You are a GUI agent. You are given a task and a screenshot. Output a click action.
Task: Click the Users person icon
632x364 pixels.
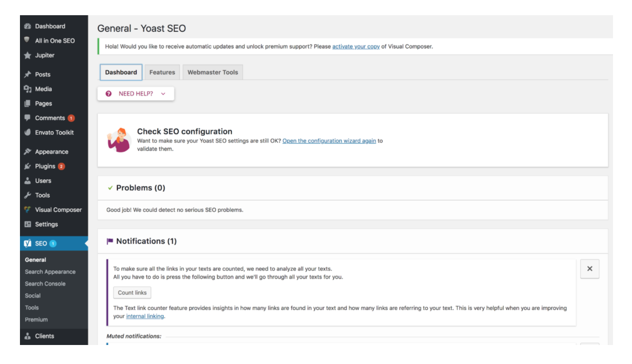click(28, 181)
